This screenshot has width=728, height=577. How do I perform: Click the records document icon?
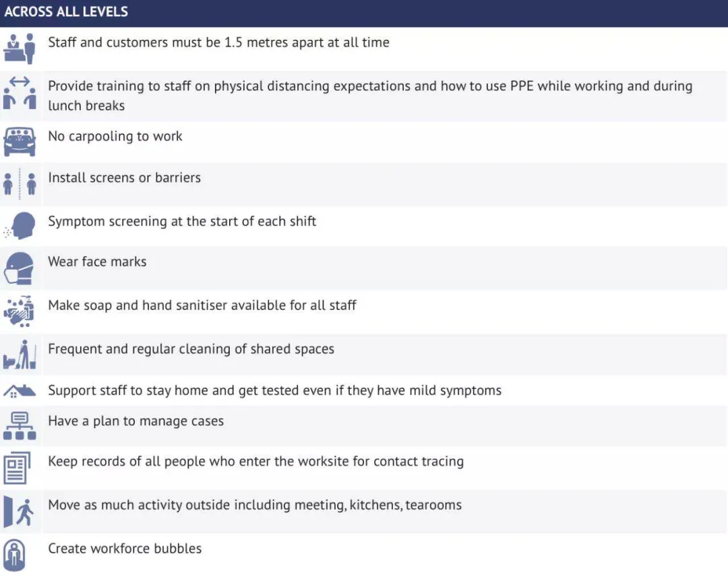click(17, 467)
